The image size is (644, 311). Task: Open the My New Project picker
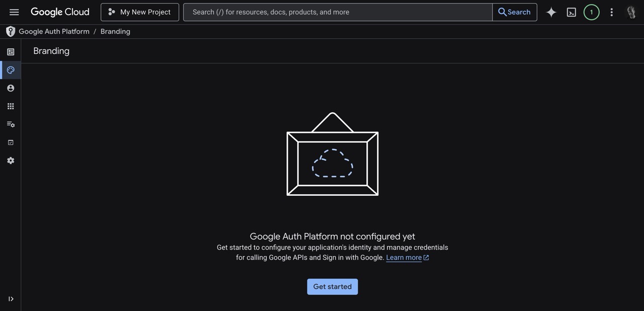coord(139,12)
